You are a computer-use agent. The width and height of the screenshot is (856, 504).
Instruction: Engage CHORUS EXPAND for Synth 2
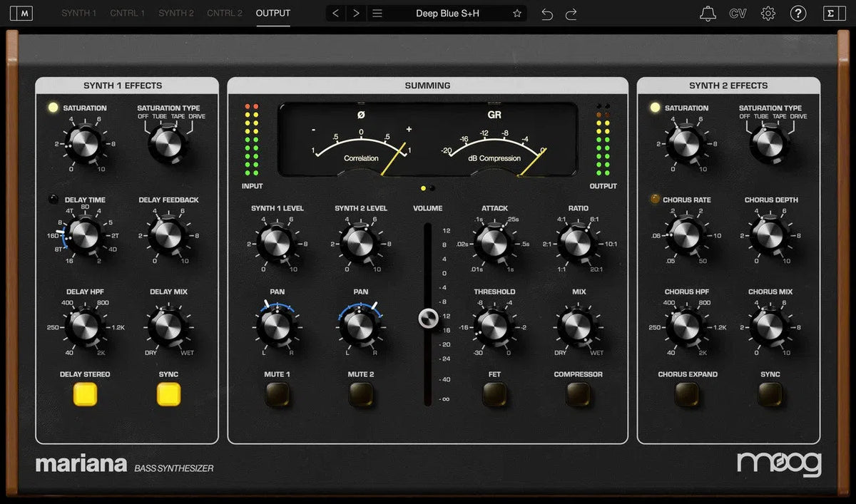686,394
